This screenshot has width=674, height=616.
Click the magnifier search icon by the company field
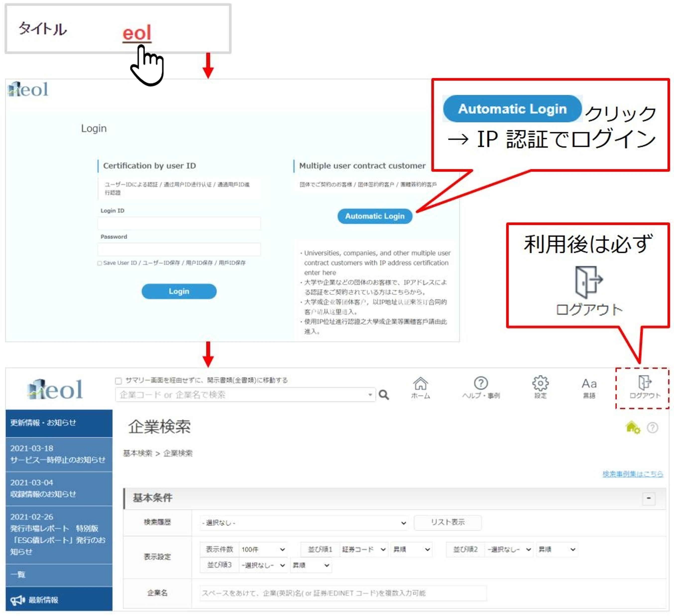click(x=384, y=395)
